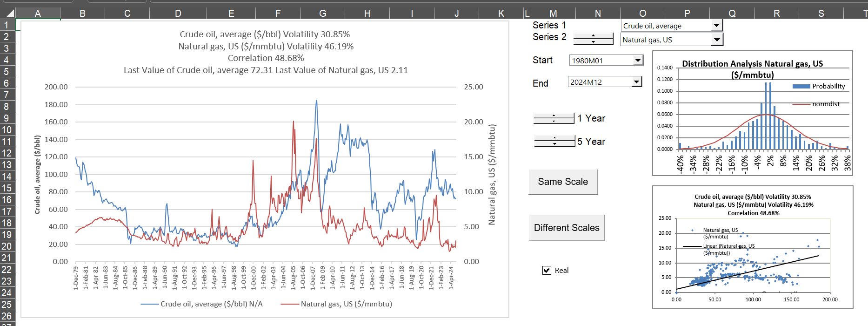The width and height of the screenshot is (868, 326).
Task: Click the up arrow of 1 Year spinner
Action: point(554,115)
